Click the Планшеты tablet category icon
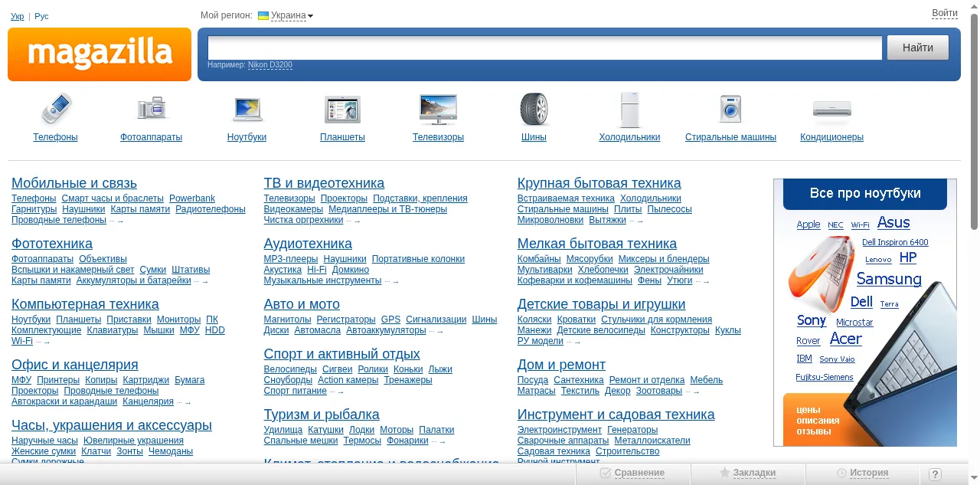 tap(342, 109)
